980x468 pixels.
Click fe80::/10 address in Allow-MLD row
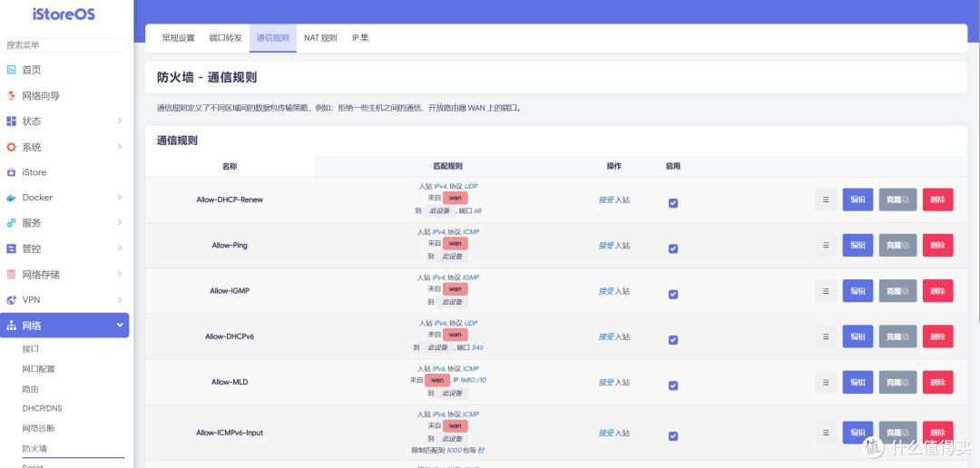tap(473, 380)
